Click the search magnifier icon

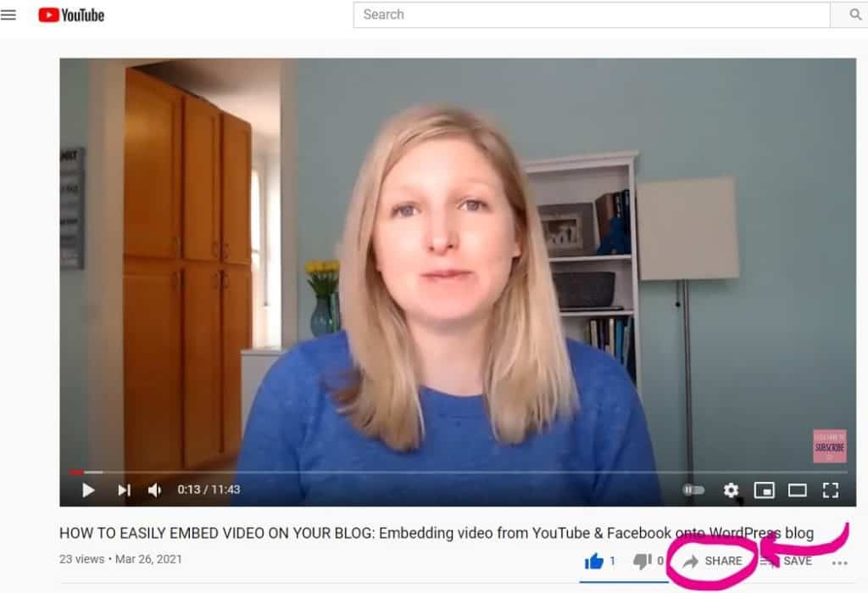coord(854,14)
